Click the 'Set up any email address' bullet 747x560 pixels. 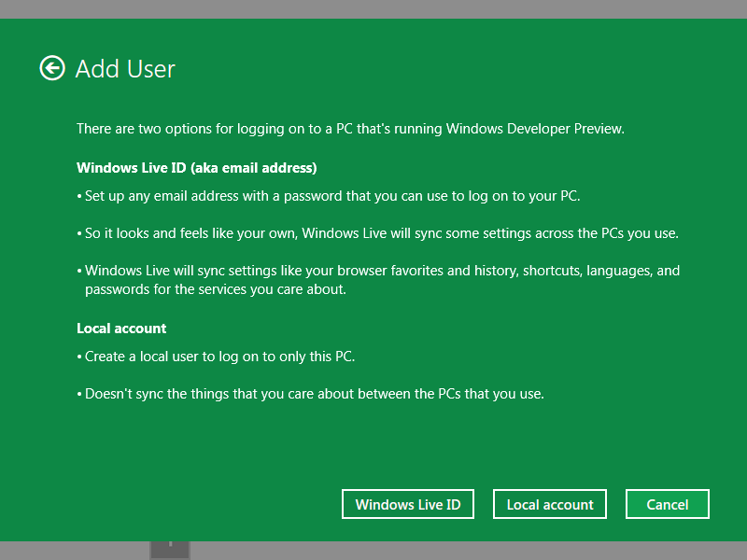pyautogui.click(x=329, y=196)
